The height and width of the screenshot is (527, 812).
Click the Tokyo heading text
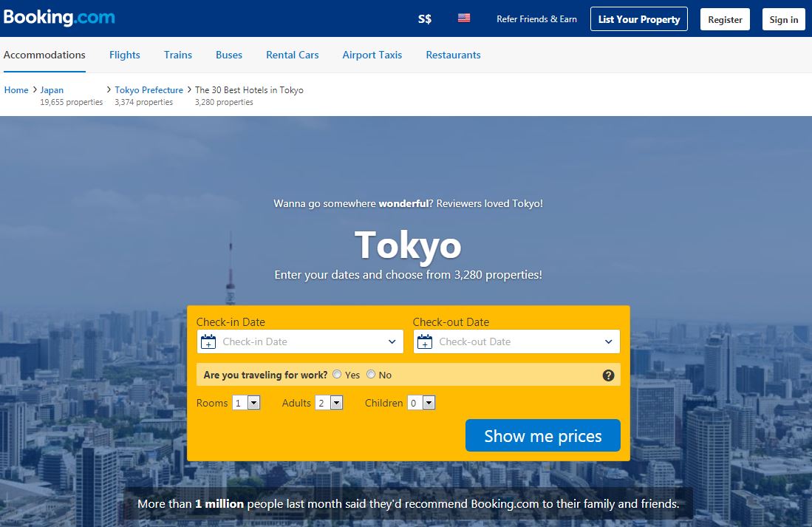pyautogui.click(x=408, y=245)
